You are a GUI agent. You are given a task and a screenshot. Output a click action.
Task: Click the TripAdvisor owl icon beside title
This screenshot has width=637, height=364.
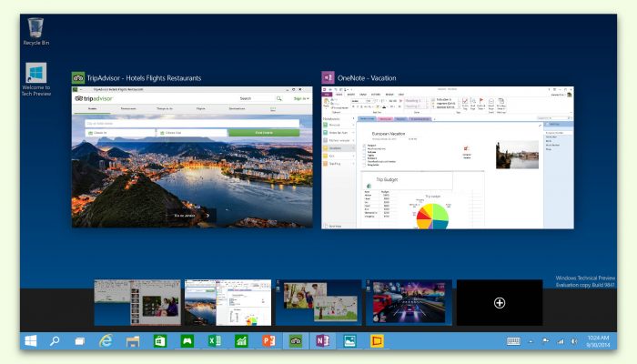(x=78, y=77)
